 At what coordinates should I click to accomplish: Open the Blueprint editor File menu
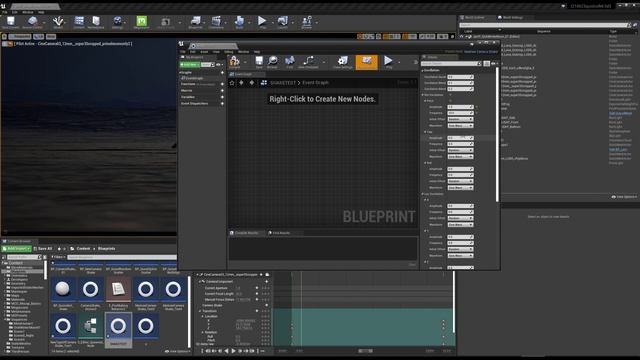tap(183, 52)
